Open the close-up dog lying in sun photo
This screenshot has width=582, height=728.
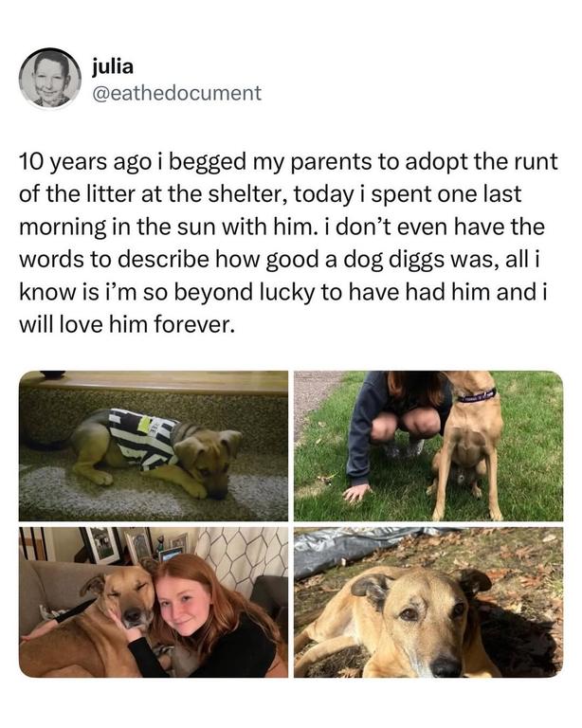tap(428, 602)
